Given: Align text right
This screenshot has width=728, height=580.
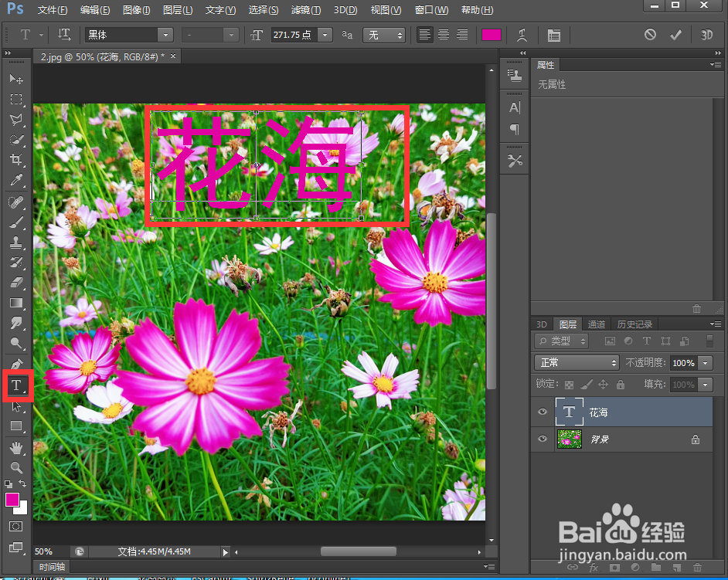Looking at the screenshot, I should (x=462, y=34).
